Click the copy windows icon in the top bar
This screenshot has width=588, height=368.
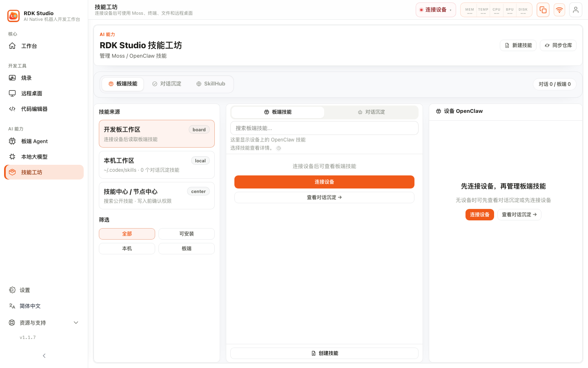tap(543, 10)
